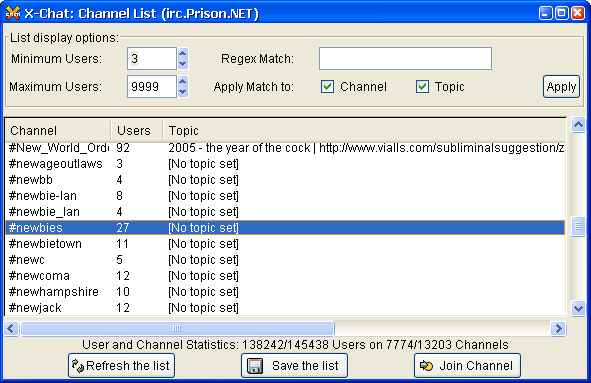Sort by the Users column header
591x383 pixels.
(x=137, y=130)
